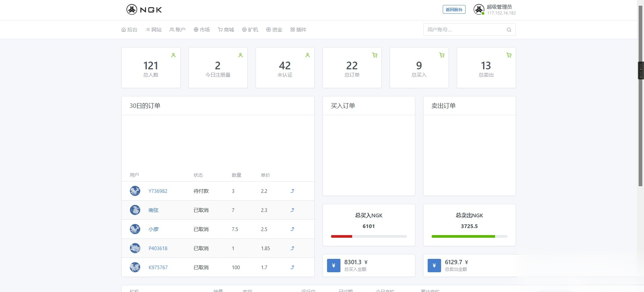Expand the 账户 menu
This screenshot has height=292, width=644.
tap(177, 30)
